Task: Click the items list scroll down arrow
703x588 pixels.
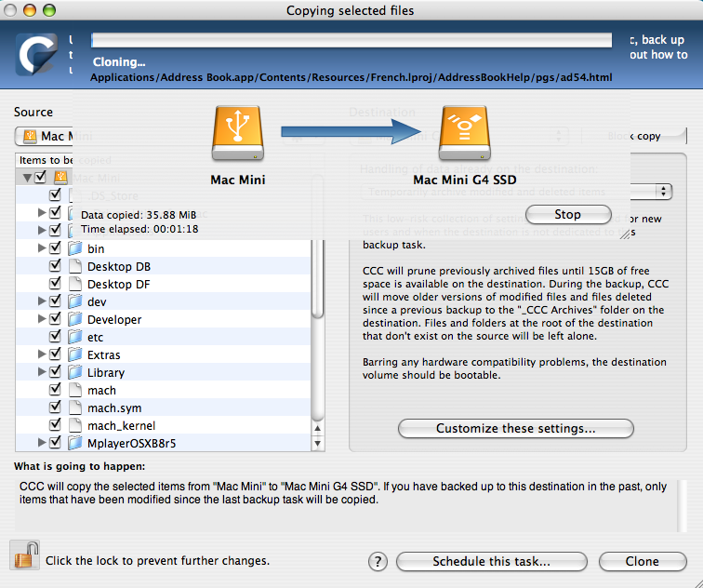Action: 317,444
